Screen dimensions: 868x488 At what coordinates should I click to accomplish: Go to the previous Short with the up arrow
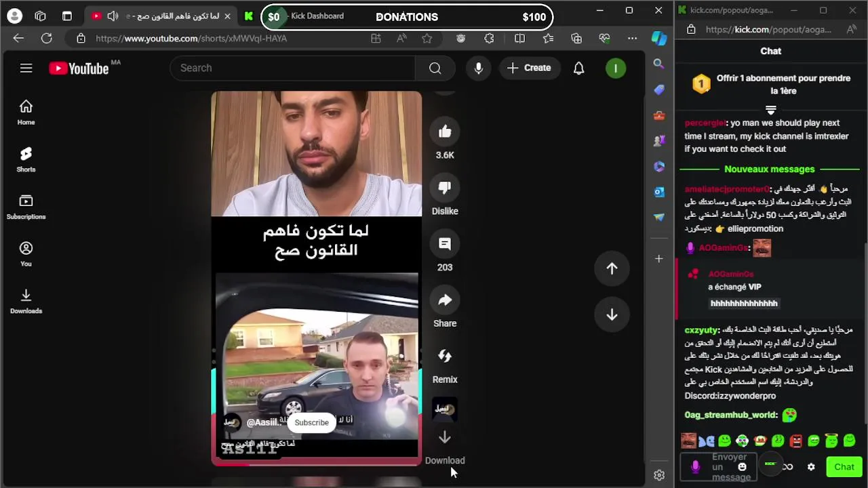[x=612, y=268]
